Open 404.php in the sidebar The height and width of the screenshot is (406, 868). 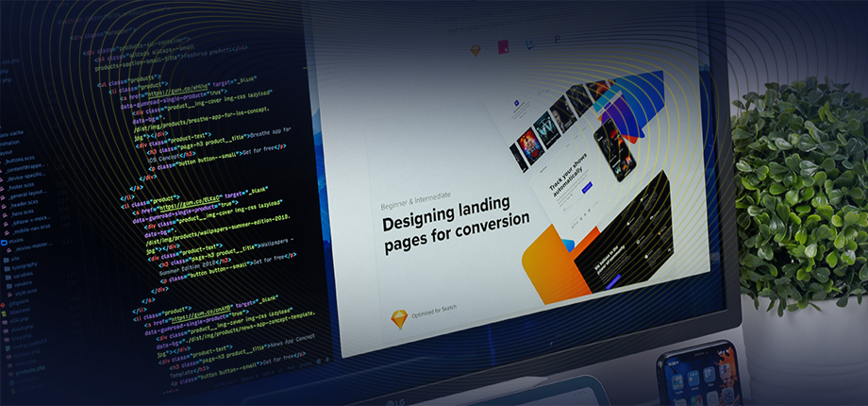(x=17, y=320)
